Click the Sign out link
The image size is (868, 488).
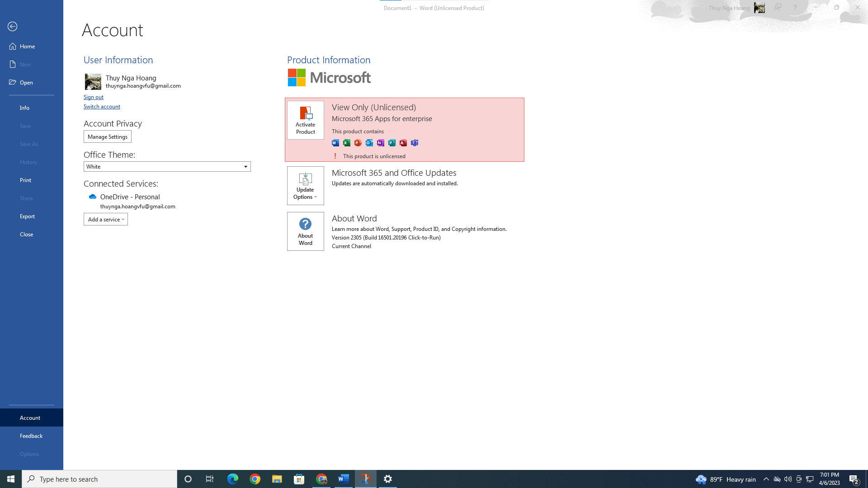tap(94, 97)
